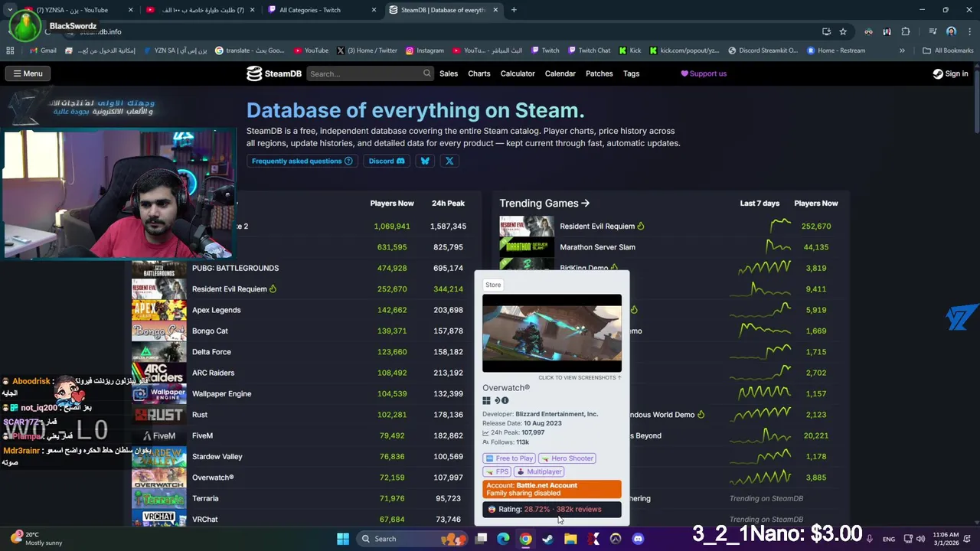Open the Instagram bookmark
Screen dimensions: 980x551
(425, 51)
